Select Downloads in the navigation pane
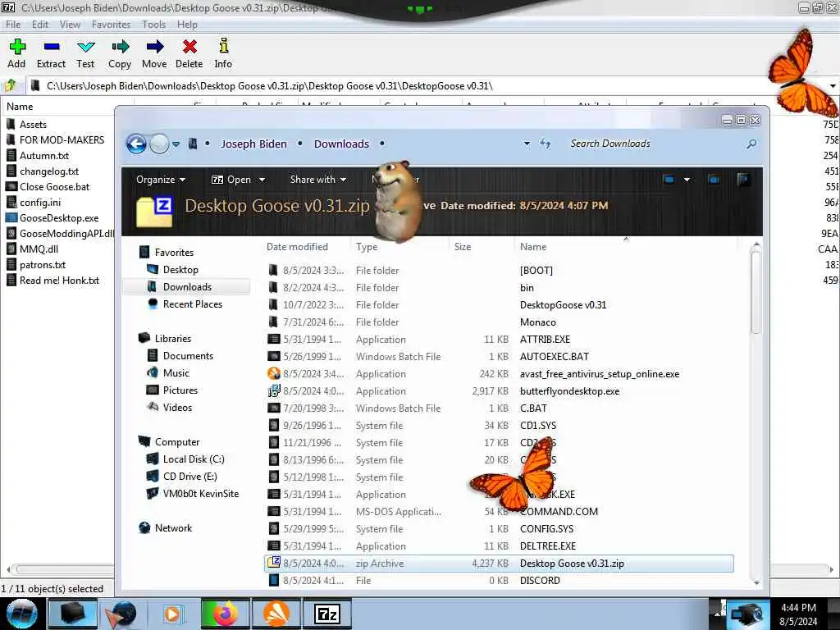This screenshot has height=630, width=840. tap(187, 286)
